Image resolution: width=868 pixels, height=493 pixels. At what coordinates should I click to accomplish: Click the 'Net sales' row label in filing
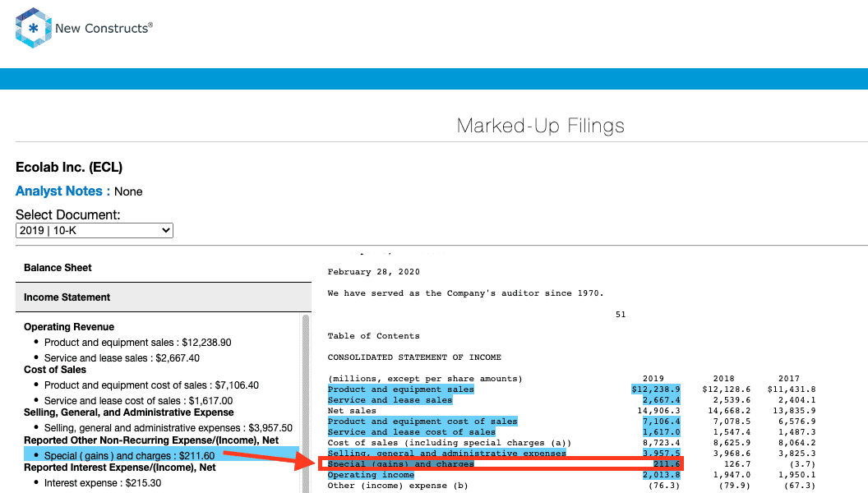click(352, 411)
